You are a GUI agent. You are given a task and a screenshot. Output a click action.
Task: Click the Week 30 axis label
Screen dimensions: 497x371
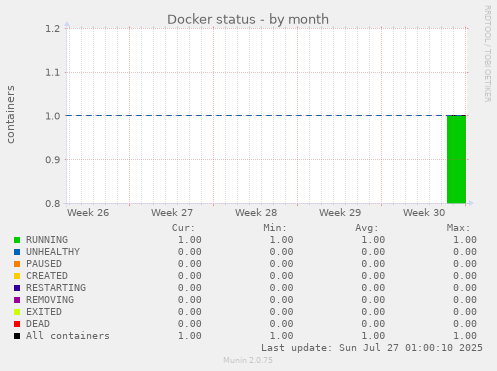click(424, 213)
